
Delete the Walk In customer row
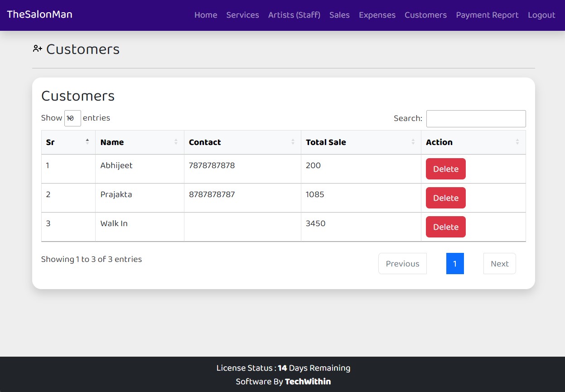(x=446, y=227)
